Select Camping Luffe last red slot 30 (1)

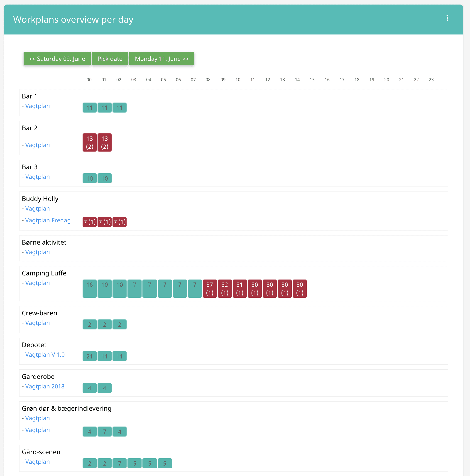pos(300,289)
